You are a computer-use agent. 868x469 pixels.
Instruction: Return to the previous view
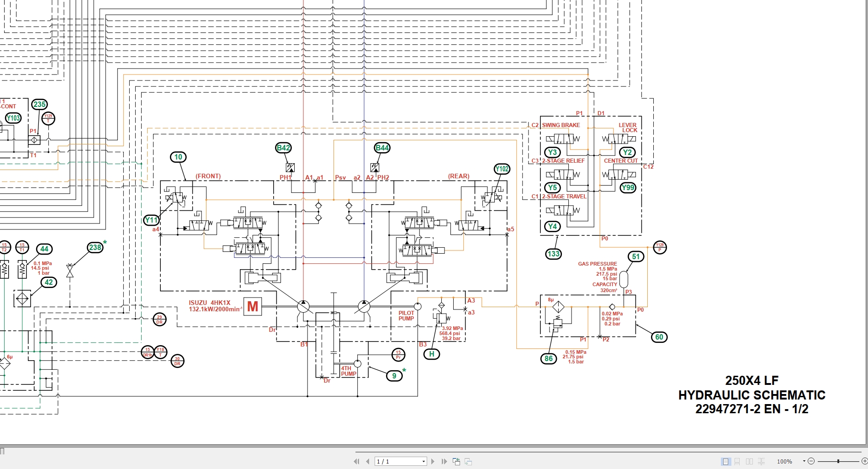click(456, 461)
